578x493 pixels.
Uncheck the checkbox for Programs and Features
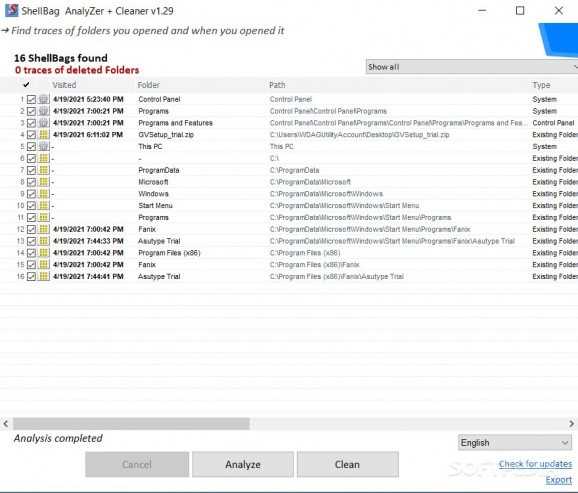click(x=31, y=123)
